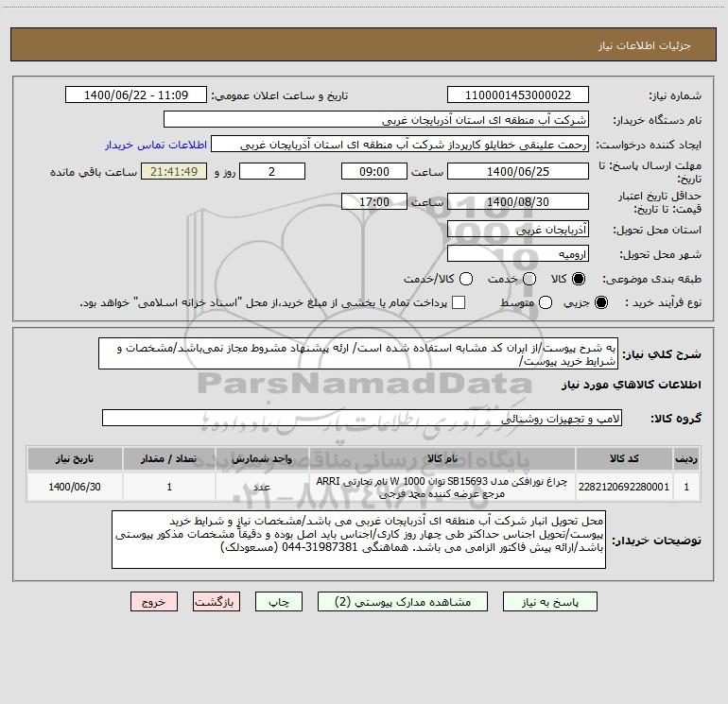This screenshot has height=704, width=728.
Task: Click the نام کالا column header
Action: click(x=442, y=458)
